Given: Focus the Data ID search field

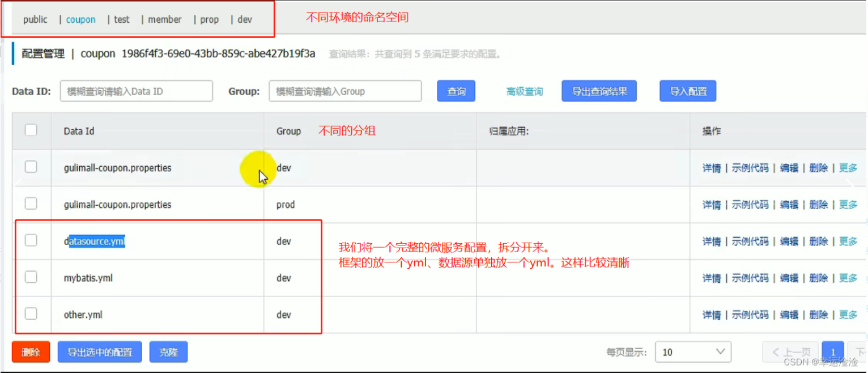Looking at the screenshot, I should [x=137, y=91].
